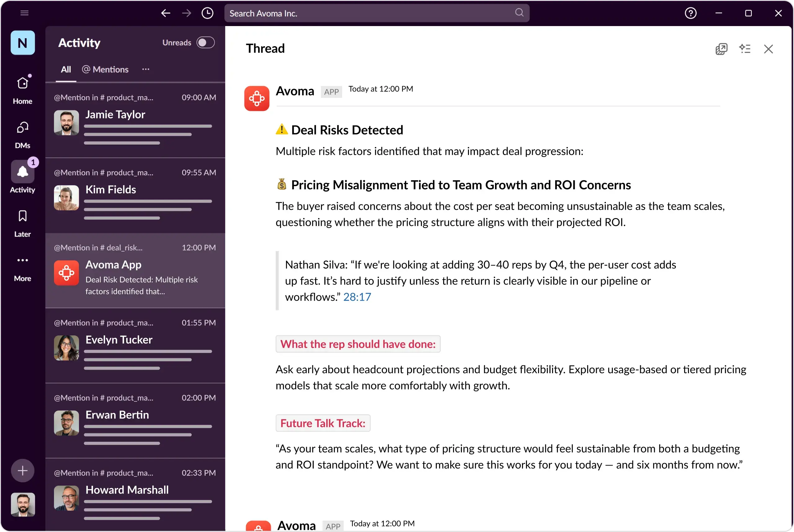Go back with the left arrow
Screen dimensions: 794x532
coord(166,13)
